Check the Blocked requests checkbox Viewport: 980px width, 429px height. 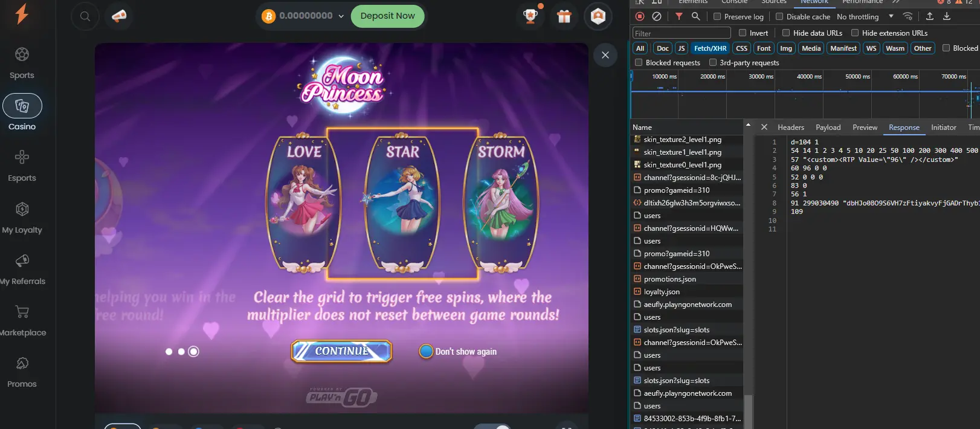639,62
